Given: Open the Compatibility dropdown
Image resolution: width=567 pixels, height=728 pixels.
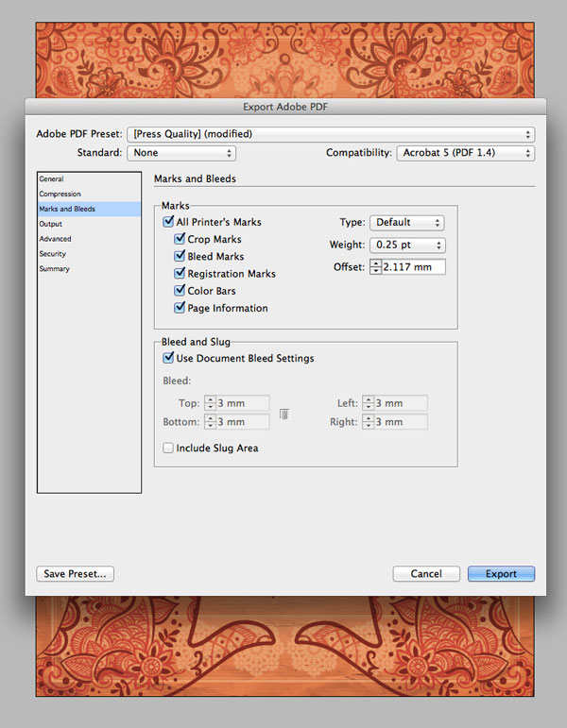Looking at the screenshot, I should point(466,153).
